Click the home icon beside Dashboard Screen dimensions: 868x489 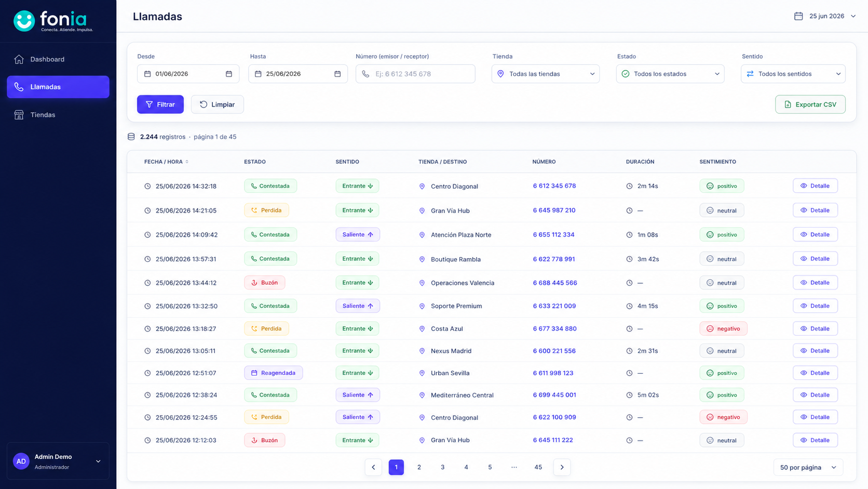19,59
